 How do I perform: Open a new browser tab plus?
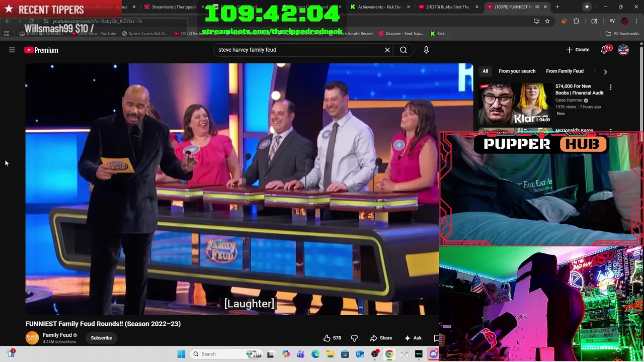tap(557, 7)
